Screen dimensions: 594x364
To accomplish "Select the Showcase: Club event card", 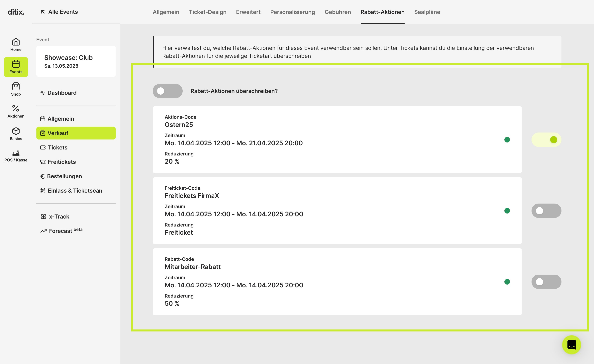I will [x=76, y=61].
